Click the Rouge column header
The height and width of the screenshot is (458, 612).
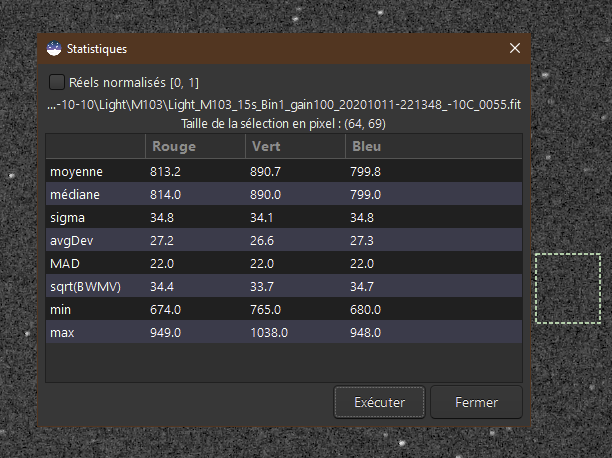click(174, 147)
